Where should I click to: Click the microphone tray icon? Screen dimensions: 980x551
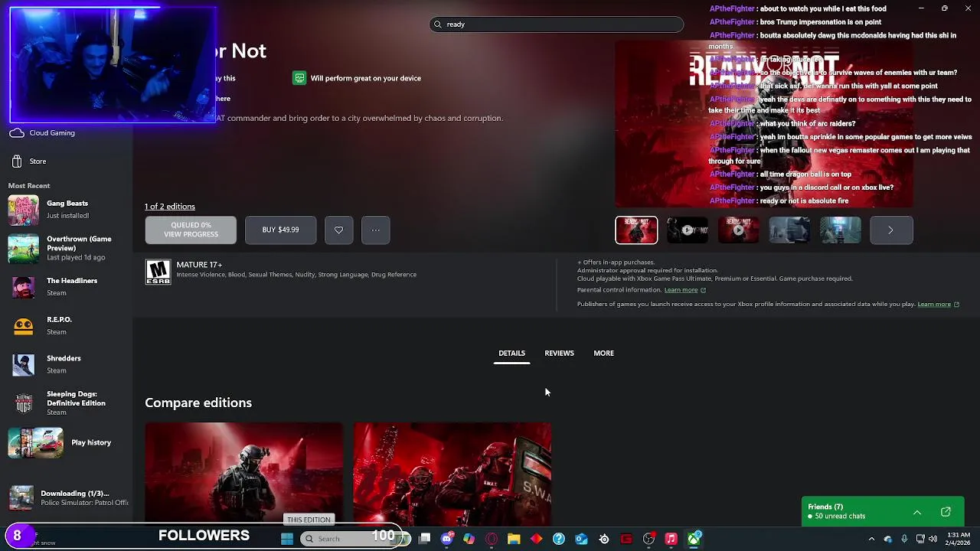(x=904, y=539)
